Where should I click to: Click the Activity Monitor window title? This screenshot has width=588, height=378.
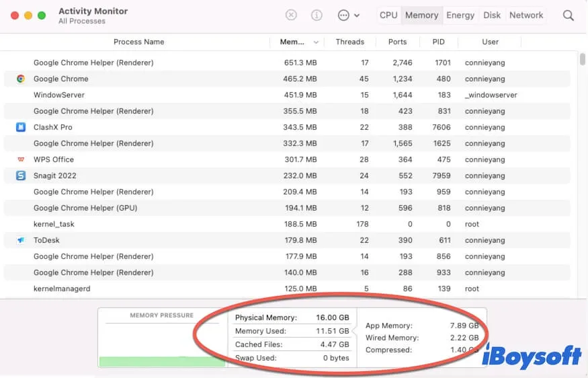coord(93,11)
